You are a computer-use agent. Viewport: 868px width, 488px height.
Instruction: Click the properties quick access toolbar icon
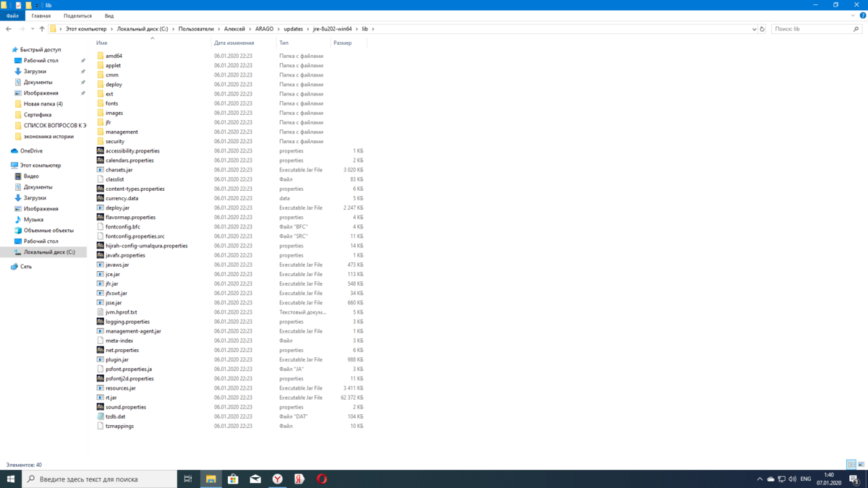[18, 4]
